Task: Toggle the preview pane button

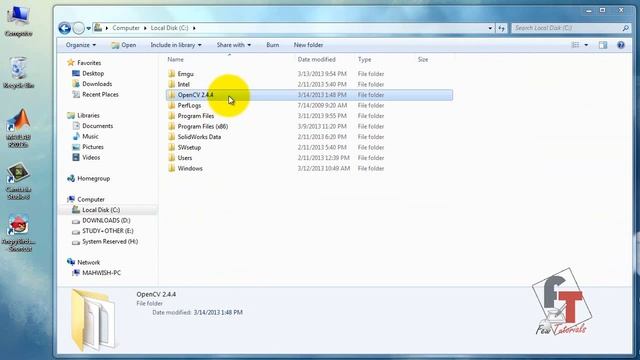Action: [x=603, y=45]
